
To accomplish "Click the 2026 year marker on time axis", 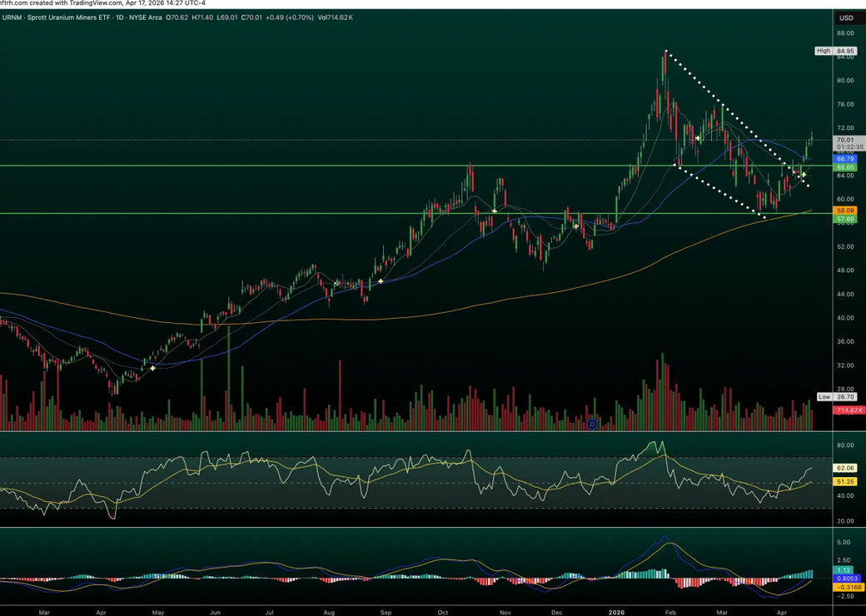I will click(617, 610).
